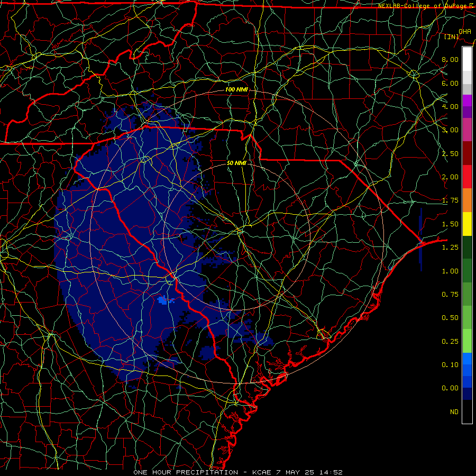The image size is (476, 476).
Task: Click the OHA product label
Action: click(x=465, y=32)
